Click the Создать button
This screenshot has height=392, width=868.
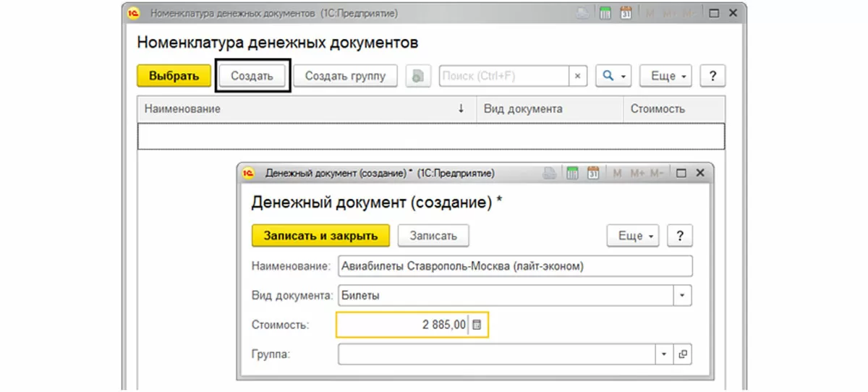pyautogui.click(x=252, y=76)
